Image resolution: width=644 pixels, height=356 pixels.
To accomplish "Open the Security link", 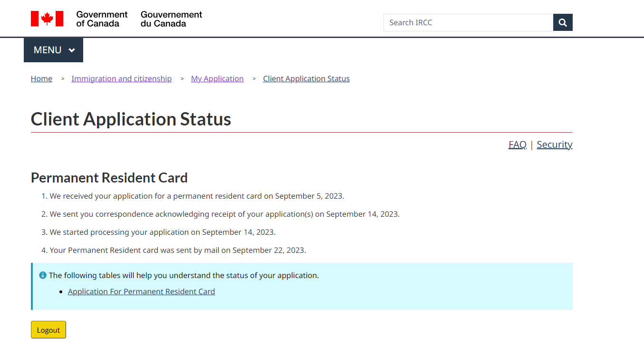I will [x=554, y=144].
